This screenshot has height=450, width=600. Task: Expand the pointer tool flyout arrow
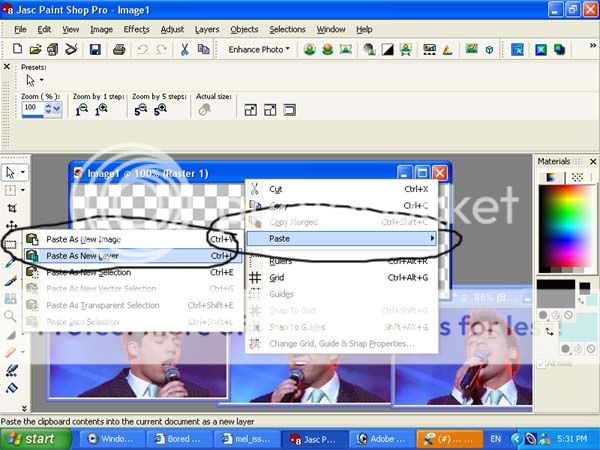(x=23, y=172)
